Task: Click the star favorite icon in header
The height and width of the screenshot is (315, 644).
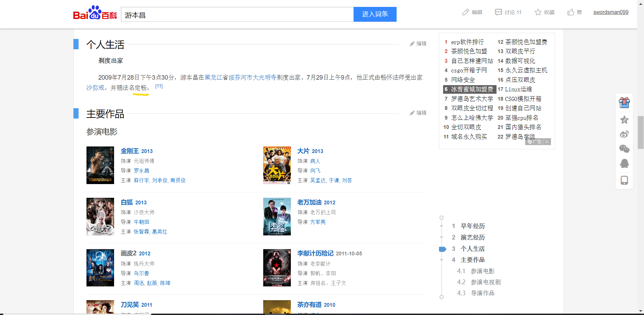Action: 538,12
